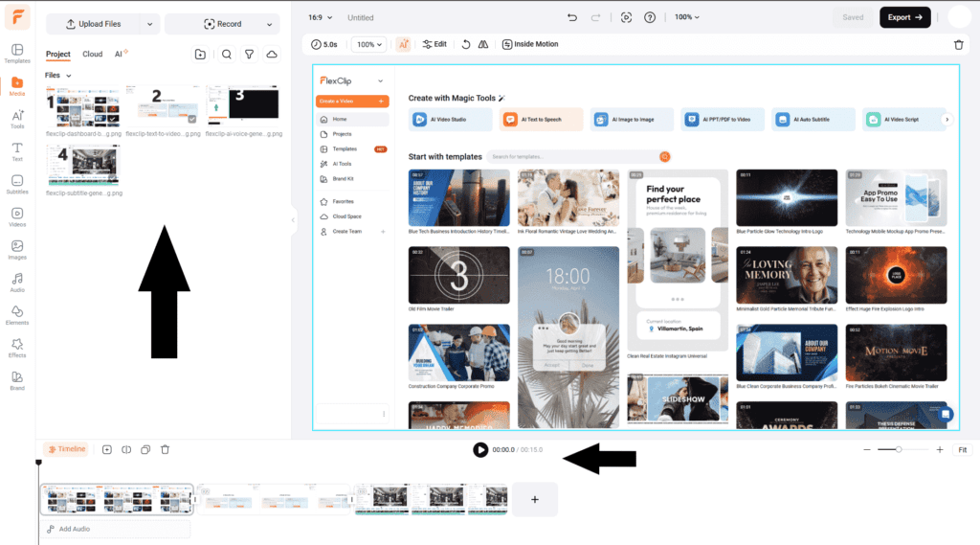Open the Templates sidebar panel
This screenshot has height=545, width=980.
tap(17, 54)
